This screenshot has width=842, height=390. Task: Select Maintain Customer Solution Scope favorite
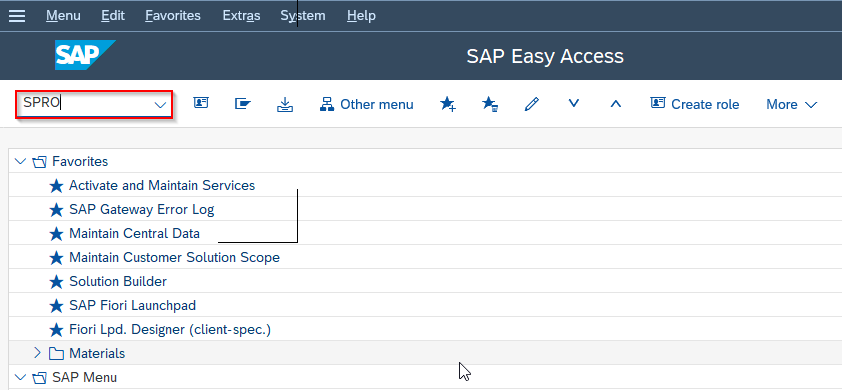click(175, 257)
